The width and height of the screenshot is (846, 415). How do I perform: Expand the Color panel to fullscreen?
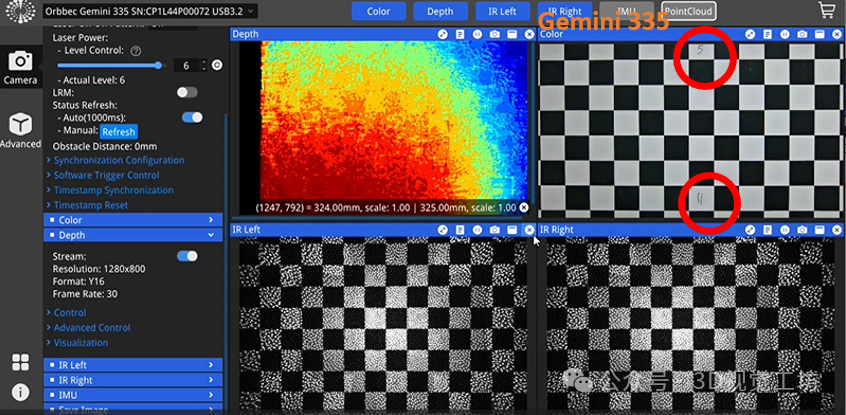click(750, 34)
